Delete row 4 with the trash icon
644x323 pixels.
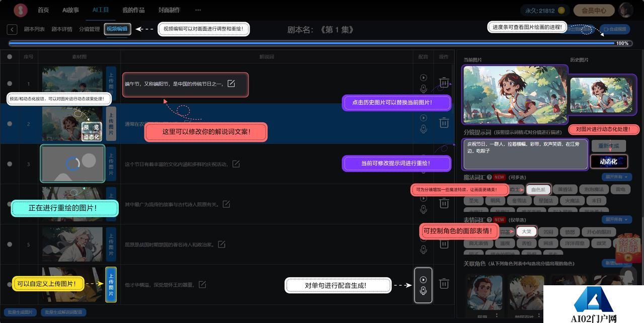click(444, 203)
